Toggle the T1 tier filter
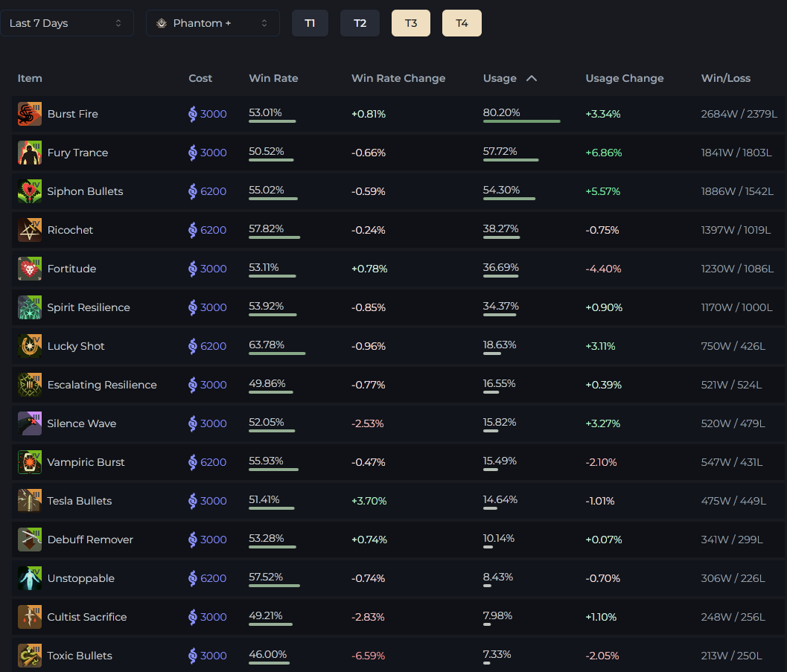Screen dimensions: 787x672 pos(310,23)
